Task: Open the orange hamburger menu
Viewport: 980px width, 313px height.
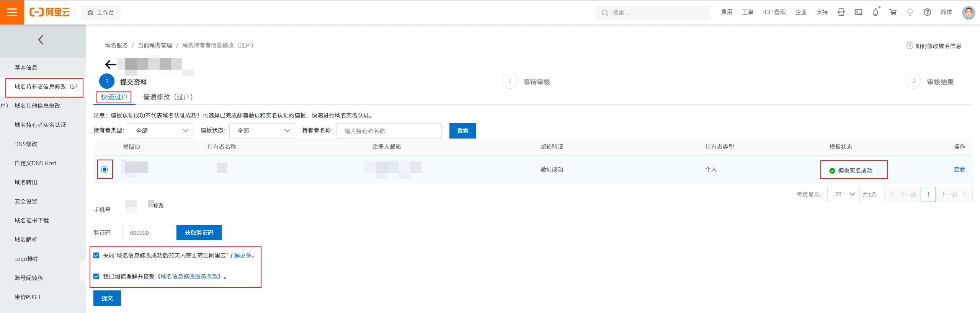Action: [12, 12]
